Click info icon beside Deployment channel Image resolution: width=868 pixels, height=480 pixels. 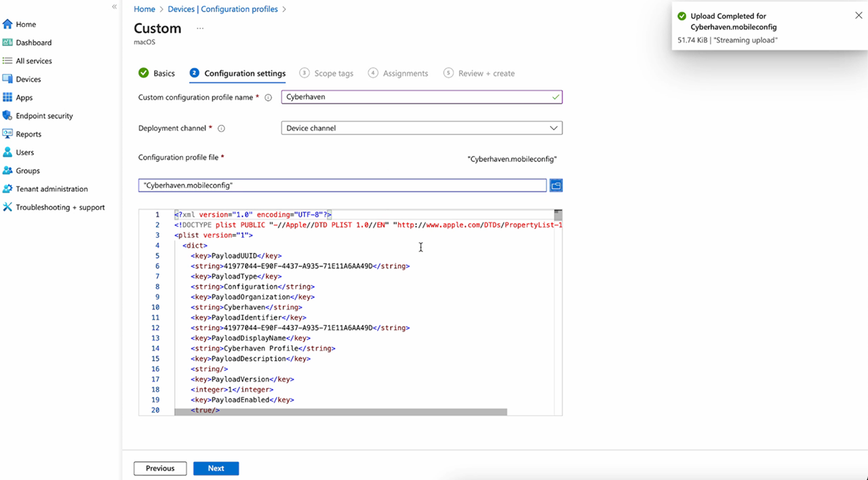point(221,128)
